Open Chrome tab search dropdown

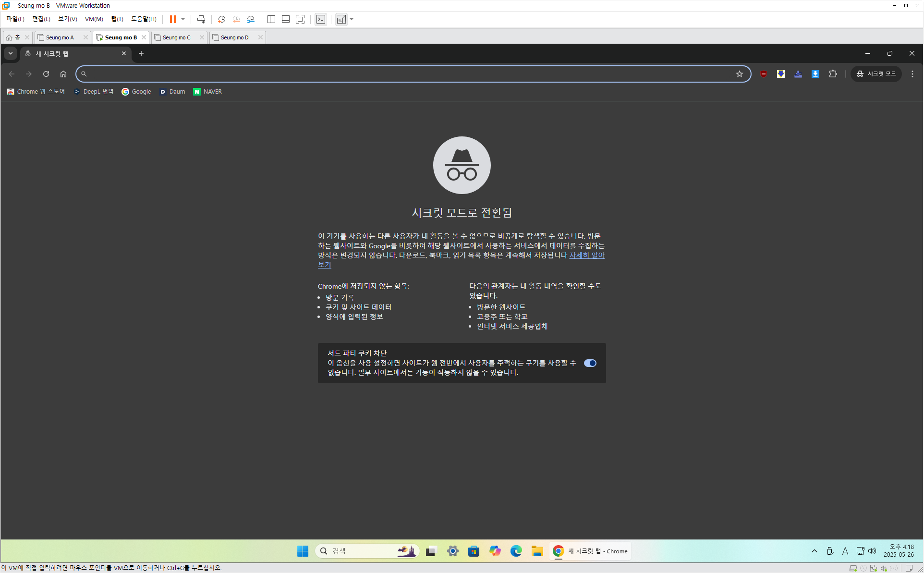click(10, 53)
